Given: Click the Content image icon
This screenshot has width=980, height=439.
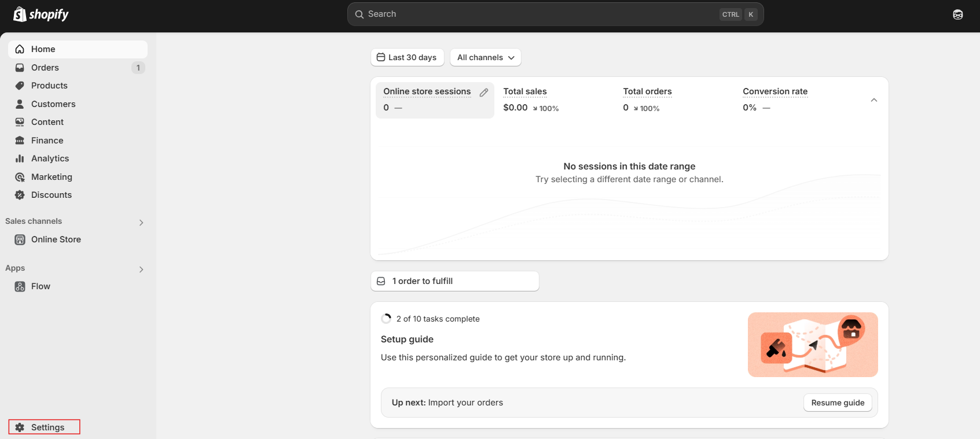Looking at the screenshot, I should pos(20,122).
